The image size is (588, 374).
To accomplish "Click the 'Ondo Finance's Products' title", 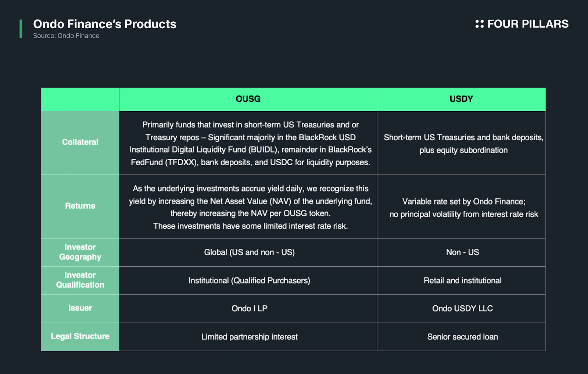I will [x=105, y=24].
